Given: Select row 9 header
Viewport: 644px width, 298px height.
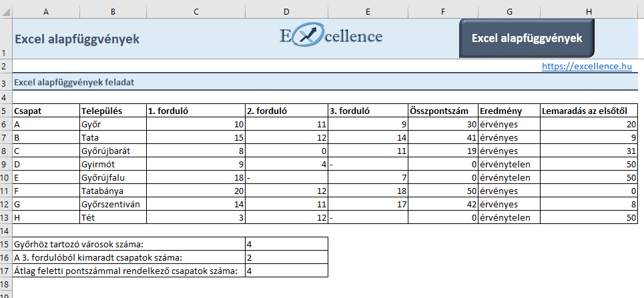Looking at the screenshot, I should click(6, 164).
